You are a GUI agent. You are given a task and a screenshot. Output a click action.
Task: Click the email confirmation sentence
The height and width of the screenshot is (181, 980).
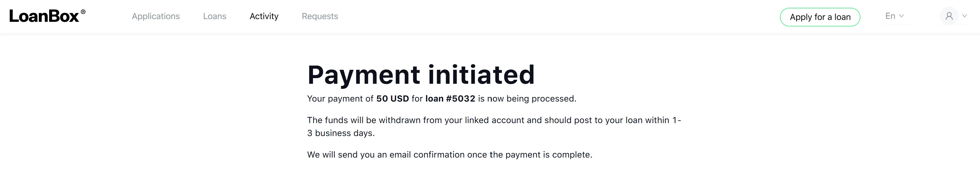click(450, 155)
